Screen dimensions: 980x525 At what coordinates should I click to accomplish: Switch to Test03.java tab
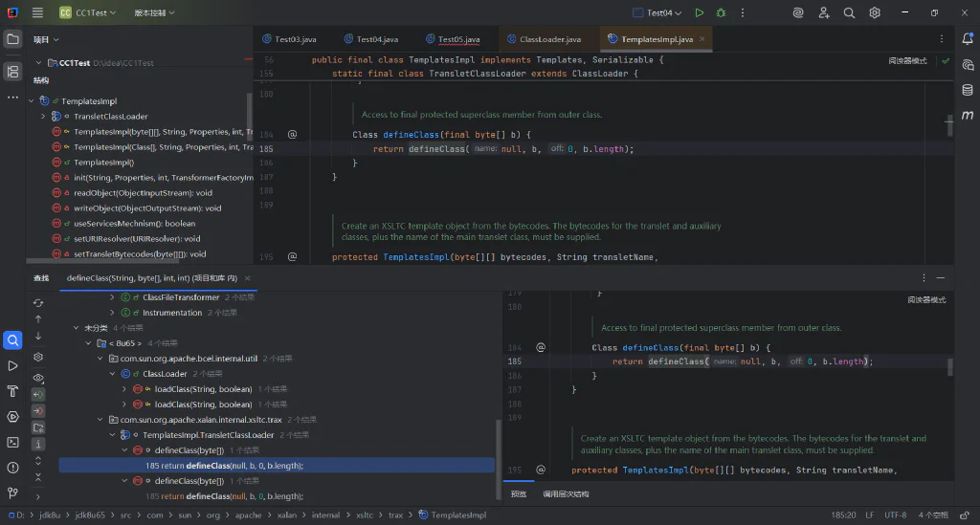289,38
